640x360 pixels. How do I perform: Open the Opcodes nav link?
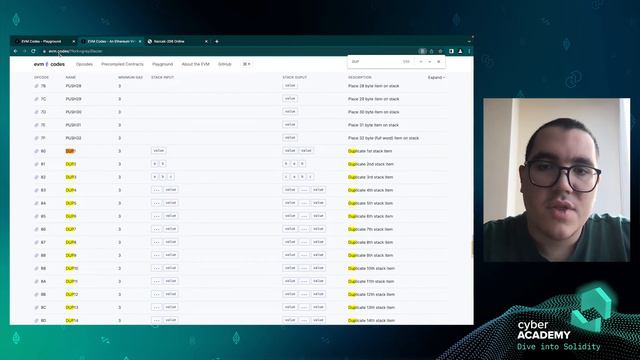pos(84,64)
